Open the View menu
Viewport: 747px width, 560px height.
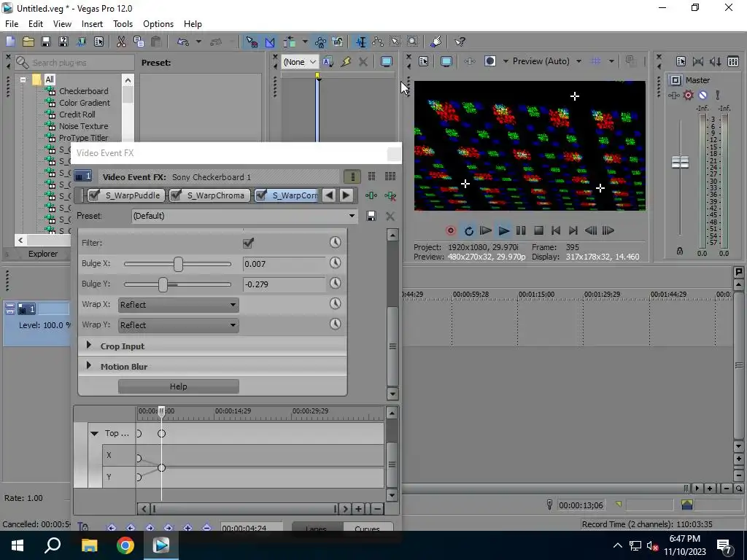[62, 24]
